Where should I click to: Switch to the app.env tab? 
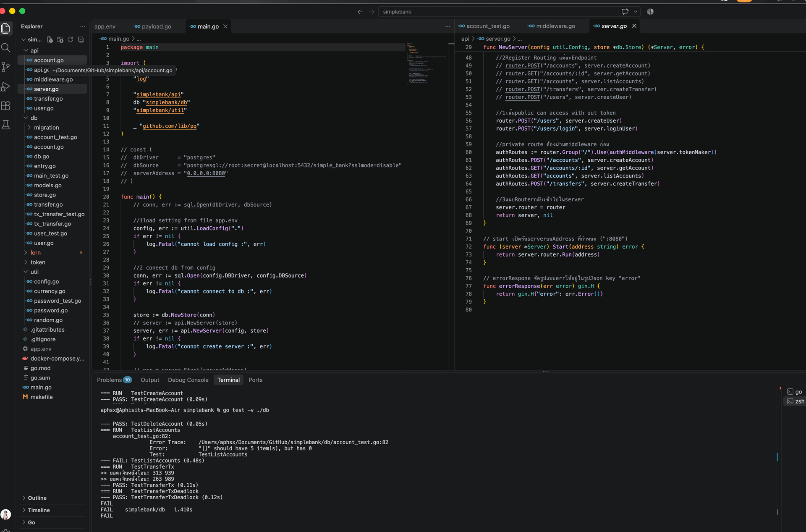point(105,26)
